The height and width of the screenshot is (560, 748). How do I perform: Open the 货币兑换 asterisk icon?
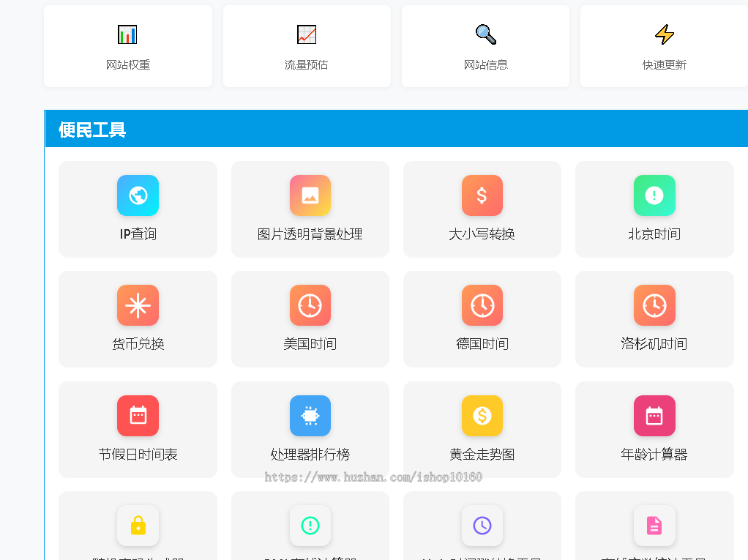(x=138, y=305)
